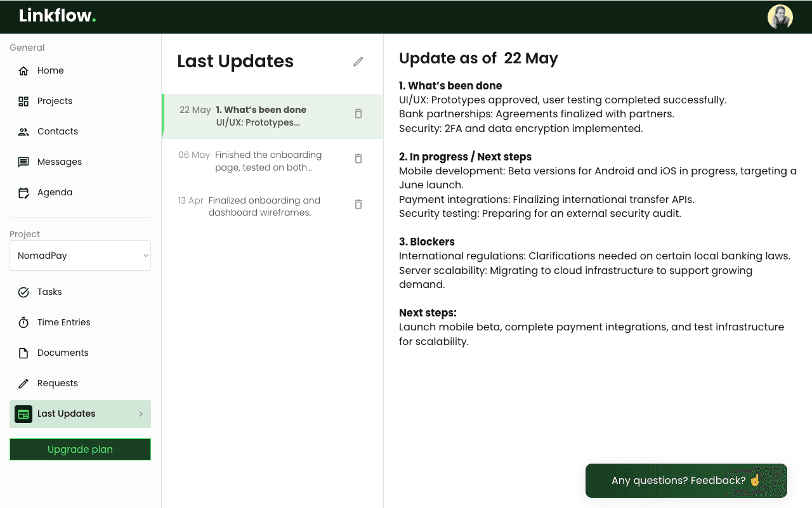Click the Projects grid icon
The height and width of the screenshot is (508, 812).
click(23, 101)
